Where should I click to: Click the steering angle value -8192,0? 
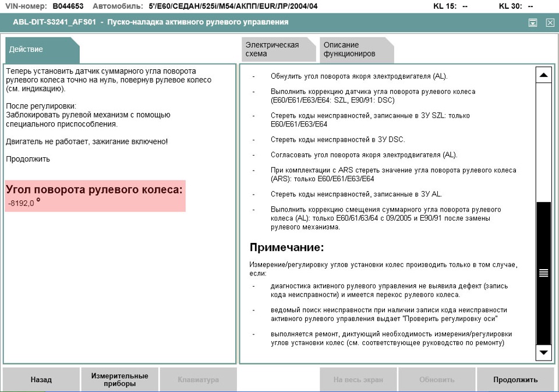[x=22, y=203]
